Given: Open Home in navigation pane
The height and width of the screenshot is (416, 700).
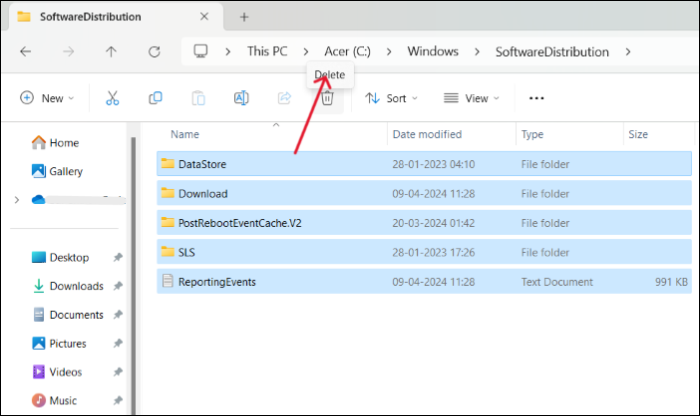Looking at the screenshot, I should pos(55,143).
